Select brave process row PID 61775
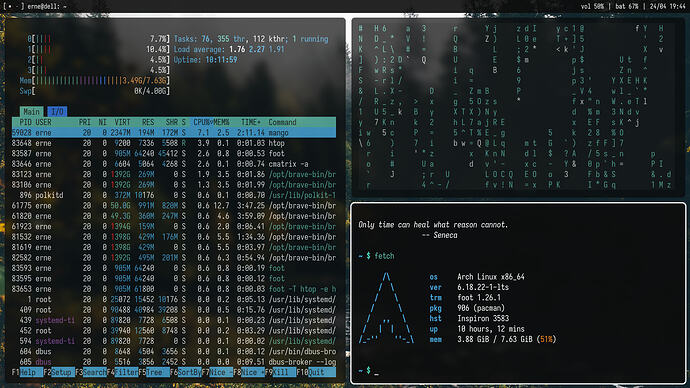This screenshot has height=388, width=690. coord(174,205)
